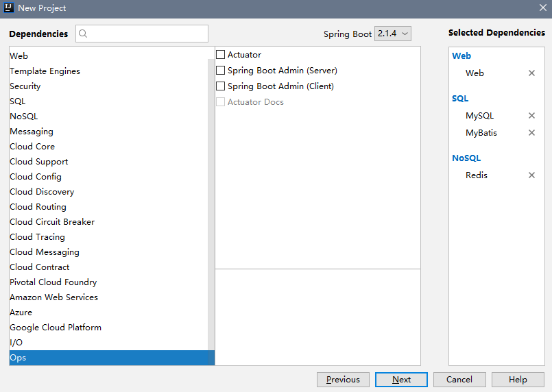Select Google Cloud Platform category

coord(109,328)
